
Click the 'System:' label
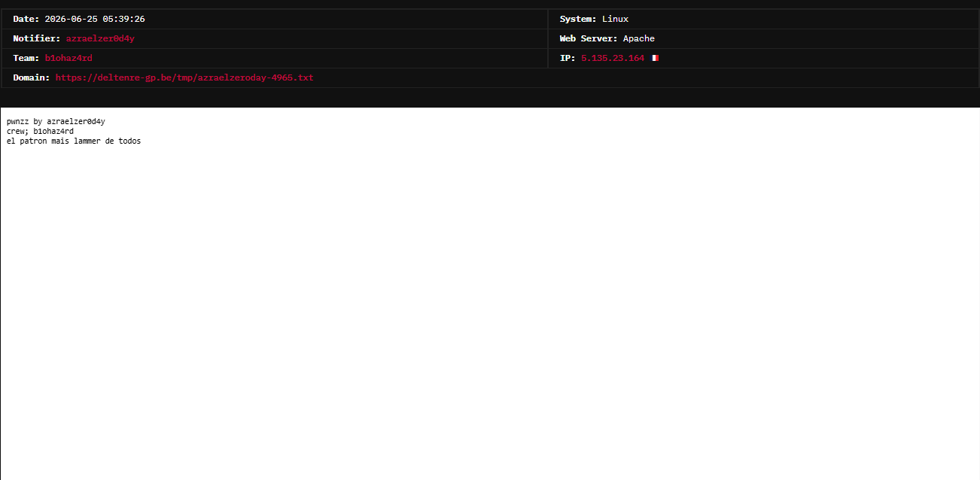(x=578, y=19)
